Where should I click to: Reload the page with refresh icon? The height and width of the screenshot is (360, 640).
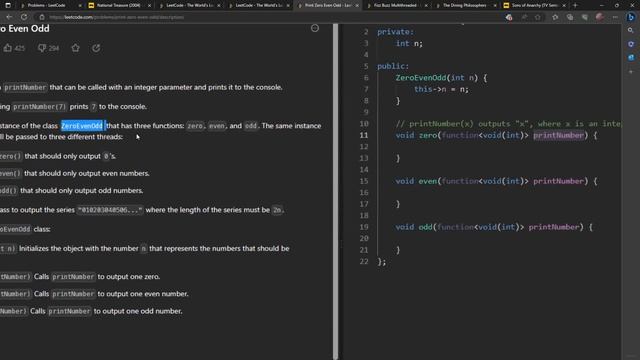24,17
